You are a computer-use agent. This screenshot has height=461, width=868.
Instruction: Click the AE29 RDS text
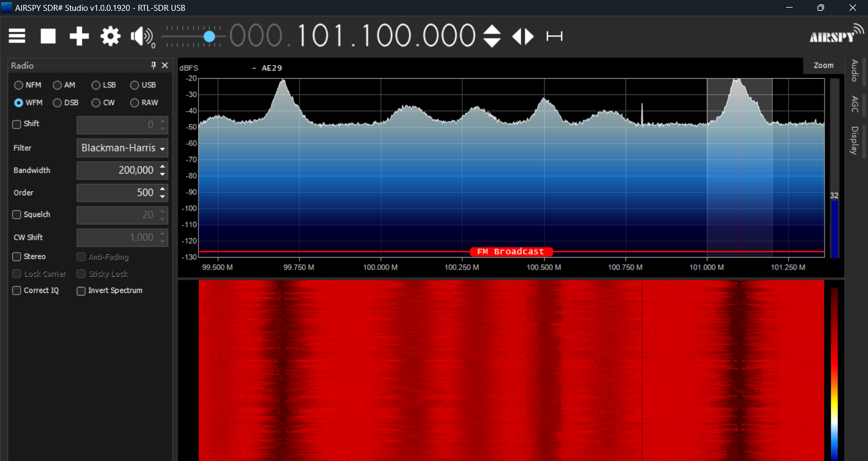[x=272, y=68]
